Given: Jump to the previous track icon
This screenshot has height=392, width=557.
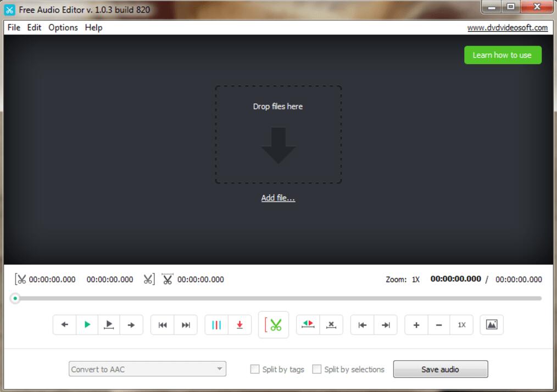Looking at the screenshot, I should (163, 325).
